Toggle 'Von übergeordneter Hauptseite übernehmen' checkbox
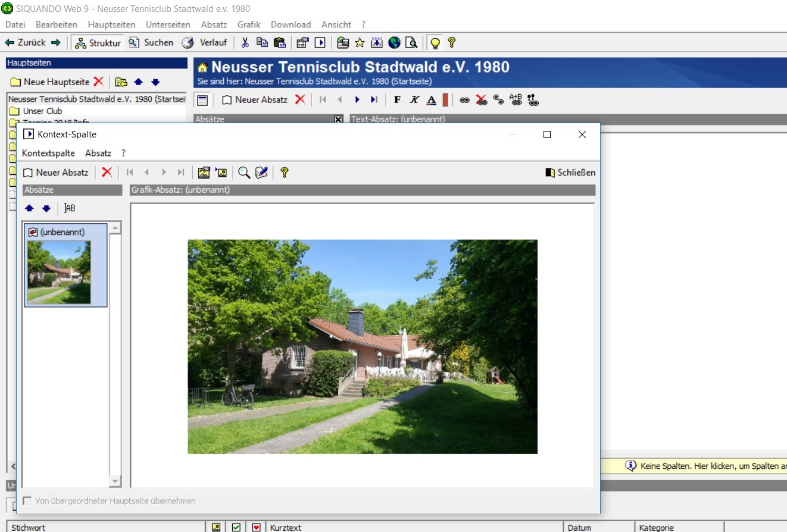787x532 pixels. click(x=27, y=501)
